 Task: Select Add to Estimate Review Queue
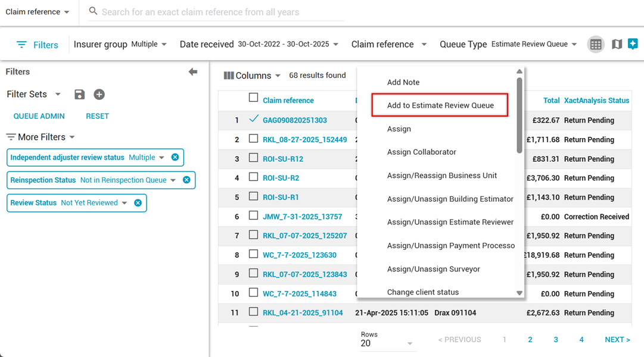[x=440, y=105]
